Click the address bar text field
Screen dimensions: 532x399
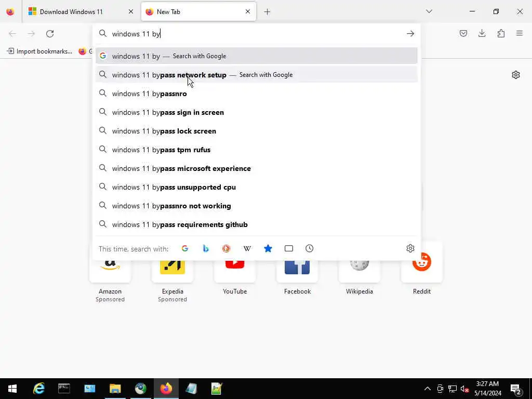[256, 34]
